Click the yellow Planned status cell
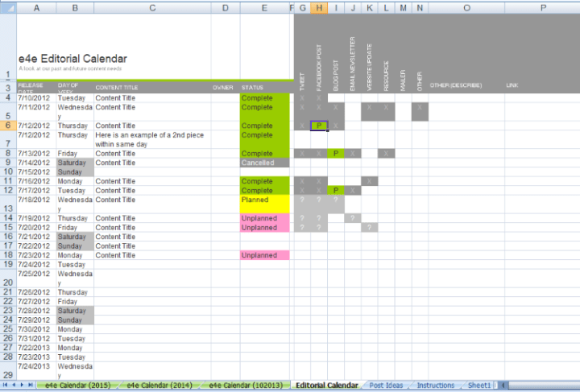The width and height of the screenshot is (580, 392). click(265, 204)
